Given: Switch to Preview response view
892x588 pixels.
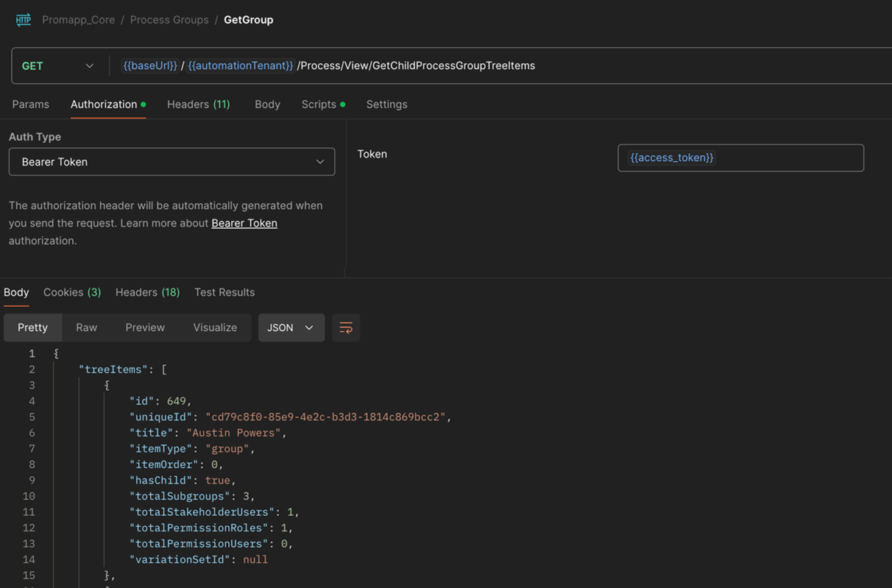Looking at the screenshot, I should click(x=145, y=327).
